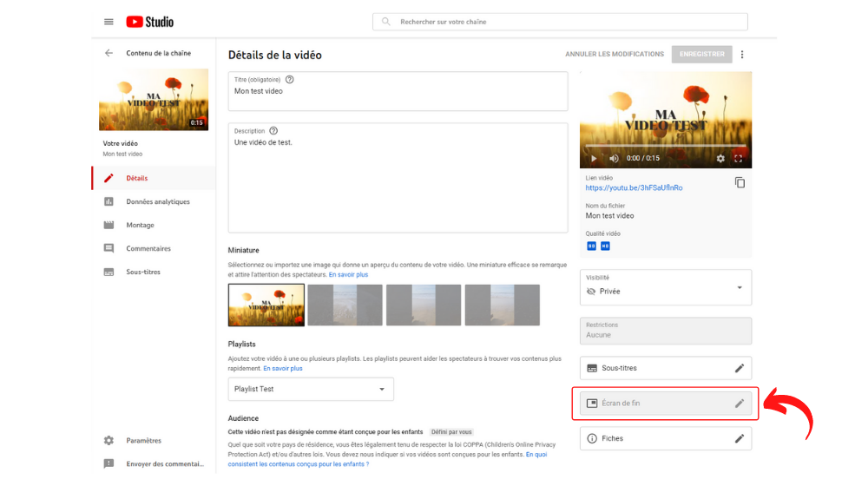Click Annuler les modifications
The height and width of the screenshot is (486, 868).
615,55
